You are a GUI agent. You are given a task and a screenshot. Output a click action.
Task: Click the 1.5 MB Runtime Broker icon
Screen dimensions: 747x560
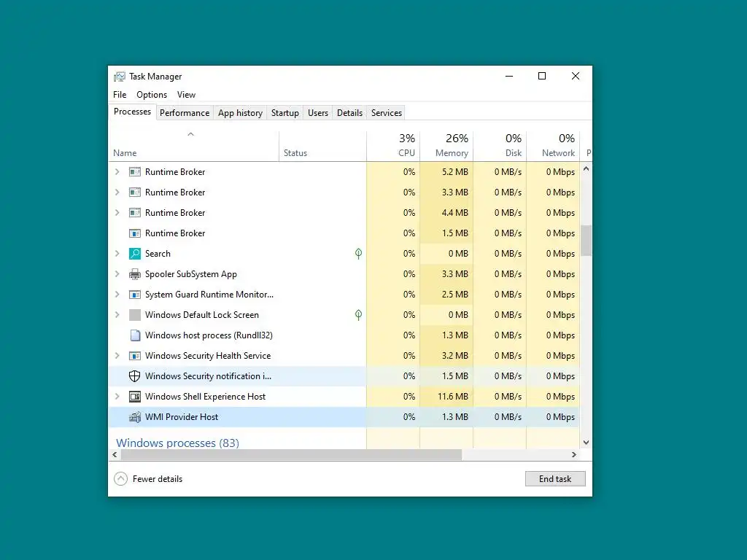point(135,233)
